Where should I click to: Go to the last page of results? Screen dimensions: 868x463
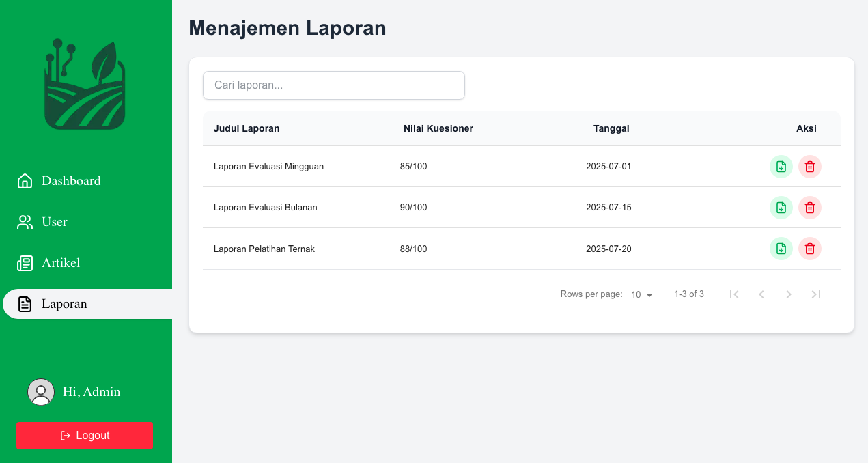click(815, 294)
